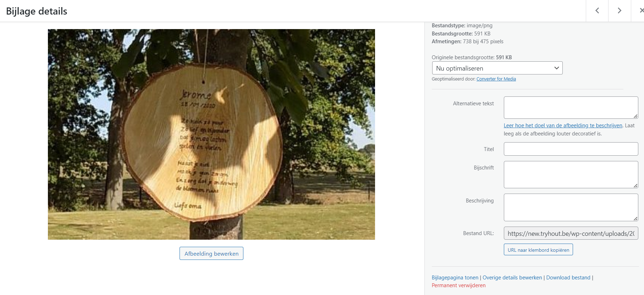
Task: Click Permanent verwijderen to delete attachment
Action: 458,285
